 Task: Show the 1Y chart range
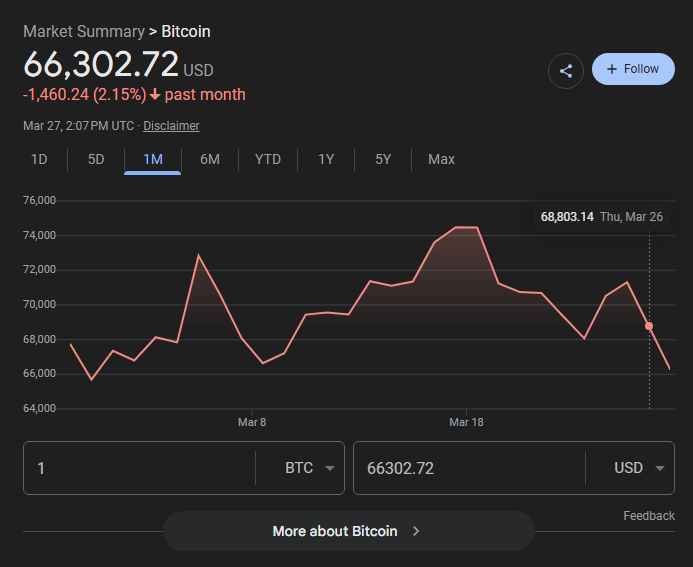(326, 159)
